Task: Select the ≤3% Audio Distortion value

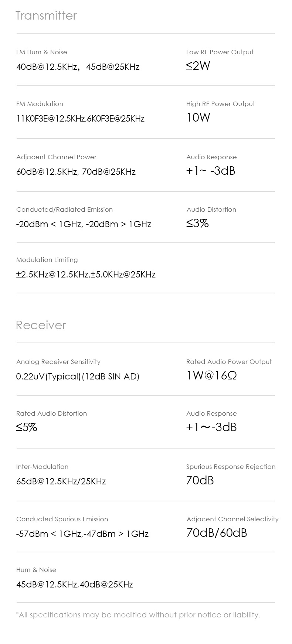Action: (x=197, y=223)
